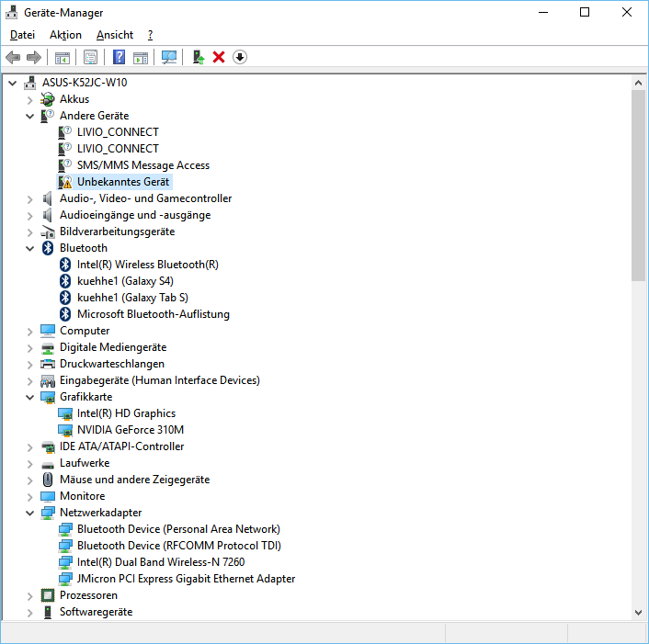Click the black down-arrow disable icon
Screen dimensions: 649x644
240,57
